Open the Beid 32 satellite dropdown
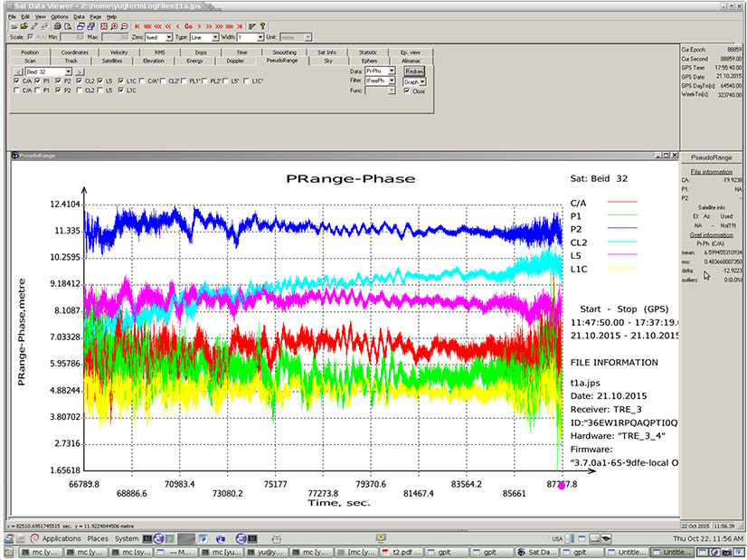 tap(69, 71)
